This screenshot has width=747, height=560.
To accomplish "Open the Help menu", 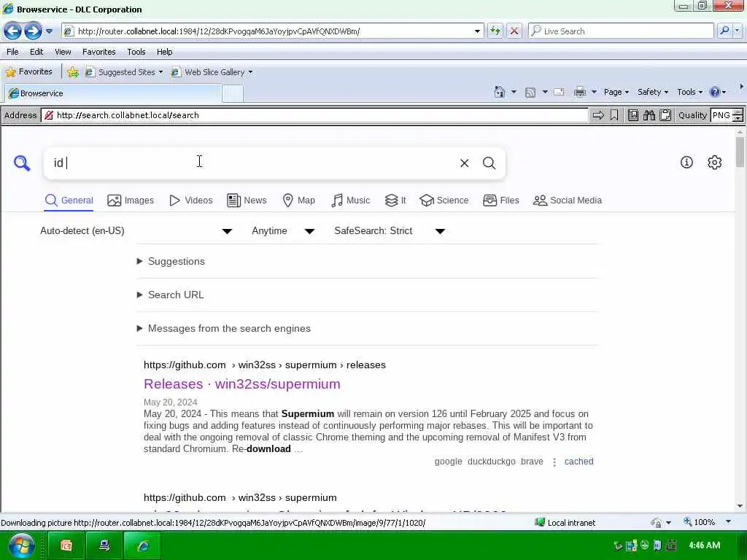I will 164,52.
